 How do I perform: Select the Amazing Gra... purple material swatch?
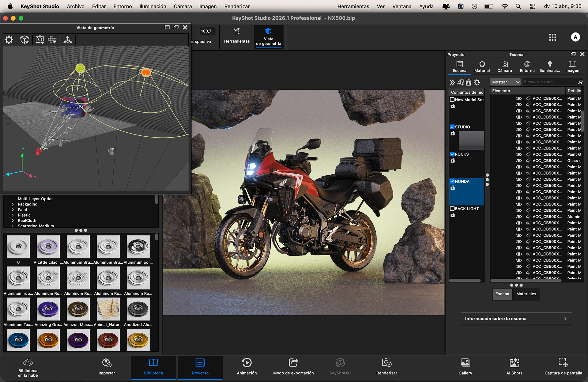pyautogui.click(x=48, y=309)
